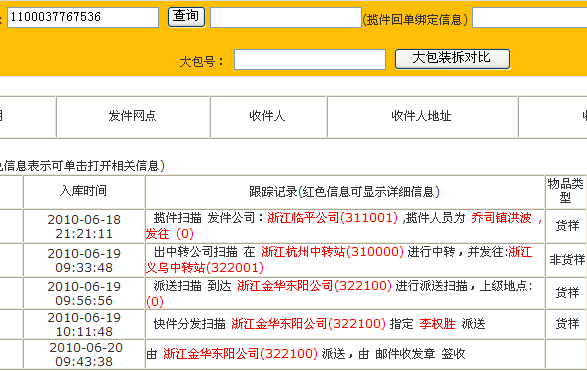587x371 pixels.
Task: Click the 揽件回单绑定信息 label
Action: pos(415,19)
